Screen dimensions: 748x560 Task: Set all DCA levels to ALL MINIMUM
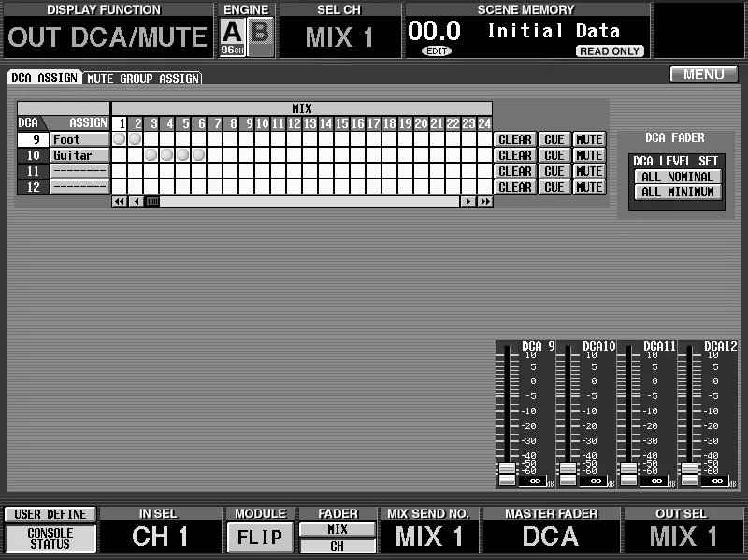677,193
